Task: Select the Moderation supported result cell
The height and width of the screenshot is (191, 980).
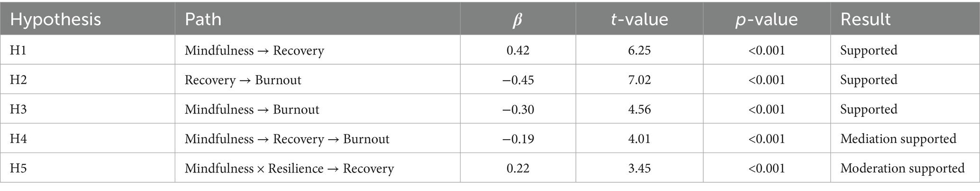Action: click(902, 168)
